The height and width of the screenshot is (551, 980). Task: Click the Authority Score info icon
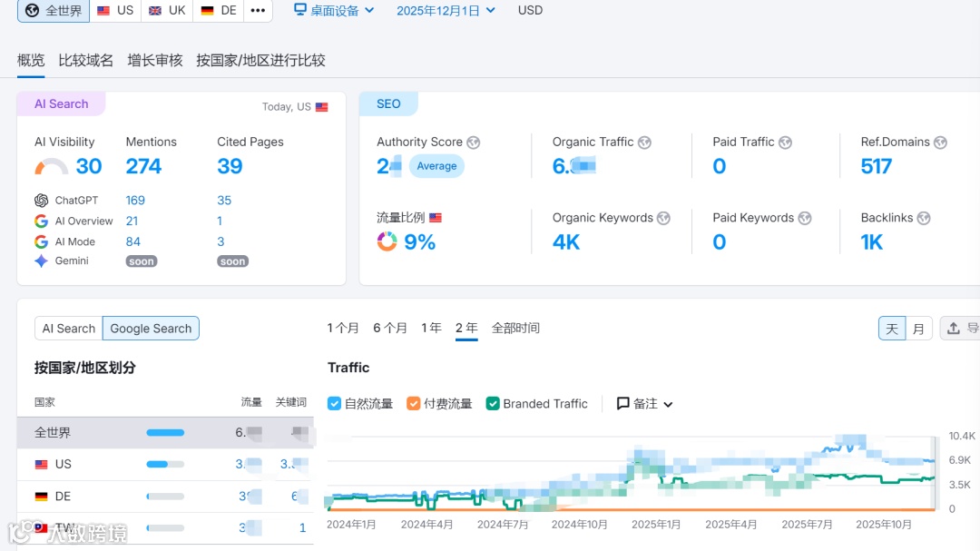(473, 143)
